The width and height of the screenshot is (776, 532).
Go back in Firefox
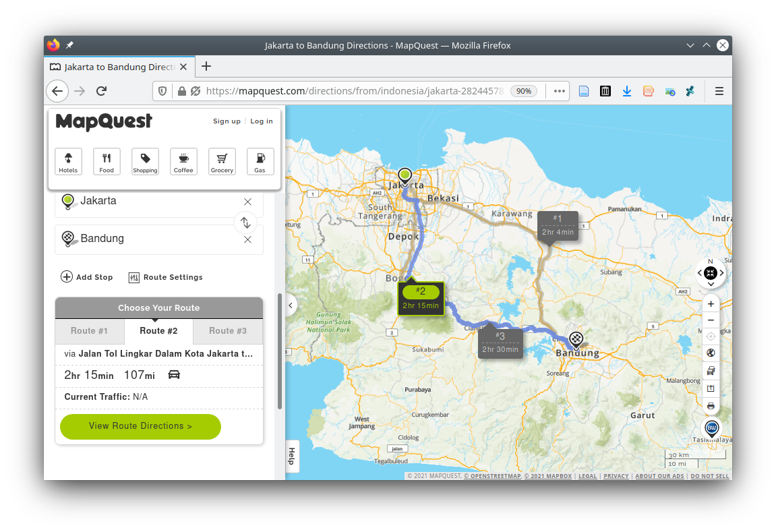tap(57, 91)
